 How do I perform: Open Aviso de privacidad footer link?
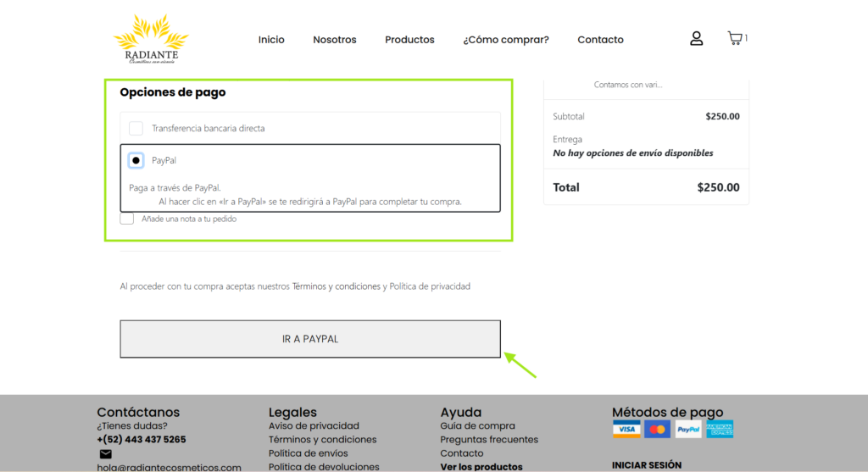click(314, 425)
